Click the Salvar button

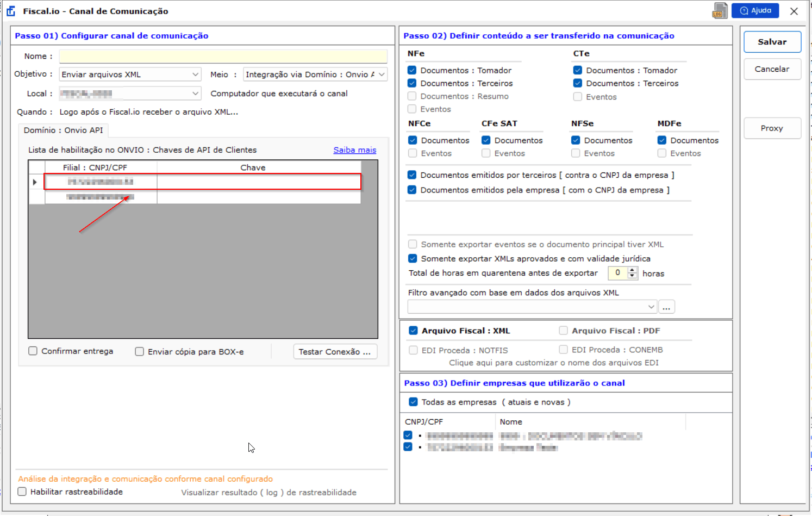point(772,42)
